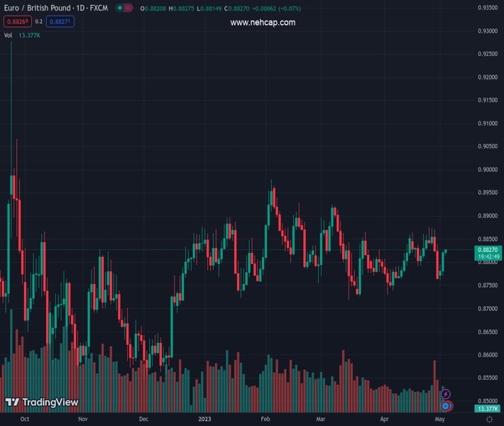
Task: Click the Feb label on time axis
Action: click(x=266, y=420)
